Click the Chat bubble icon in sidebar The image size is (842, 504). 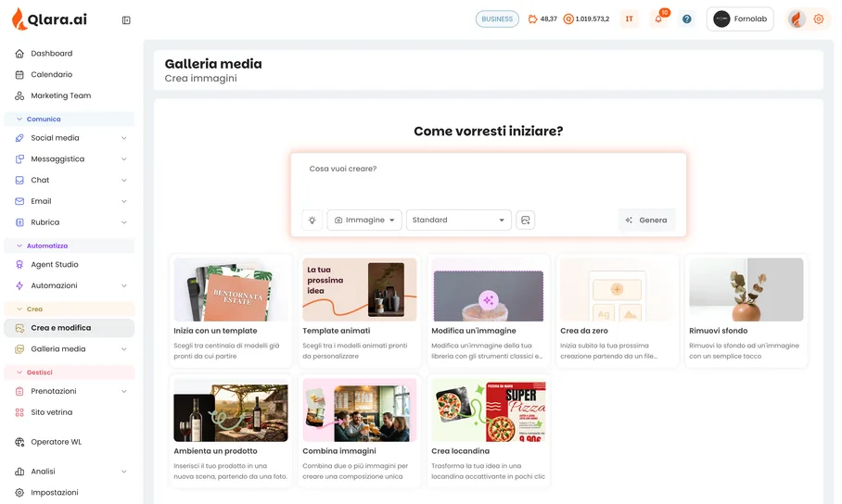tap(19, 181)
